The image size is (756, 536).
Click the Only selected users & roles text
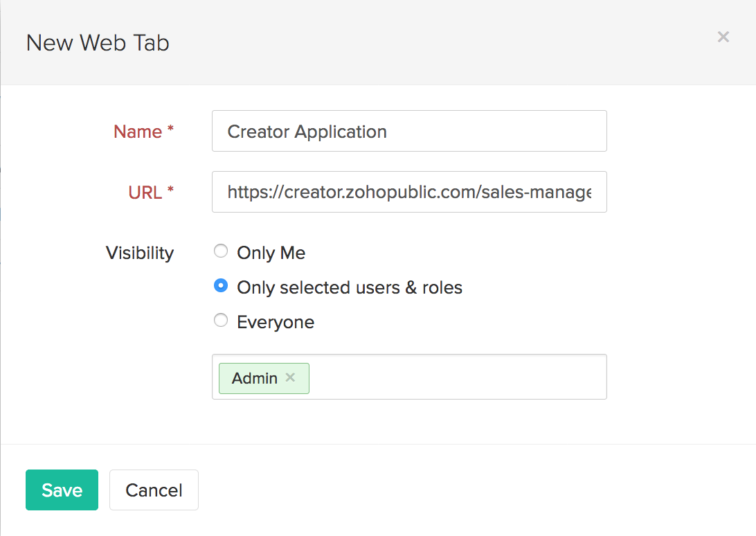pos(349,287)
